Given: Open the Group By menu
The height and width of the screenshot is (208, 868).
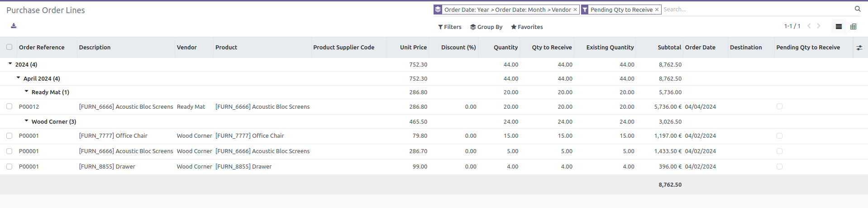Looking at the screenshot, I should 486,27.
